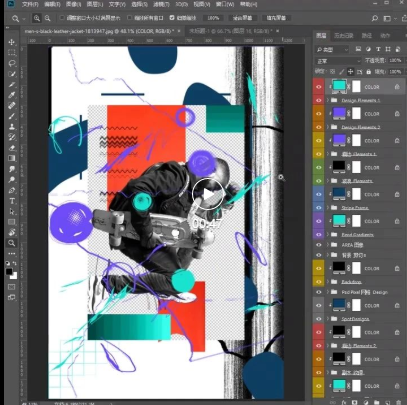Image resolution: width=407 pixels, height=405 pixels.
Task: Hide the selected teal COLOR layer
Action: (x=319, y=87)
